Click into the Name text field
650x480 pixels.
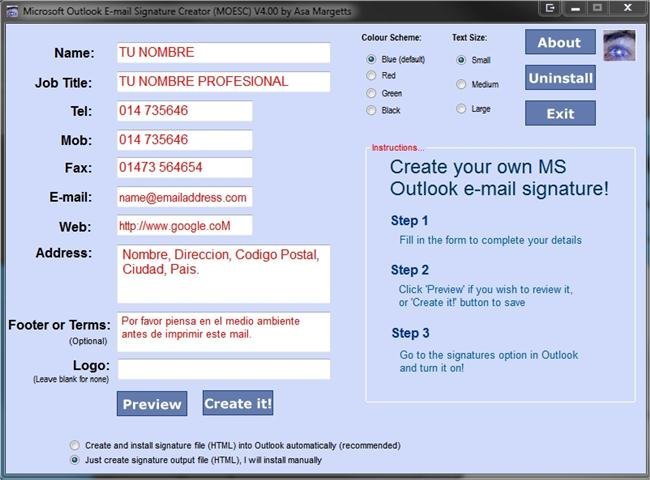tap(223, 52)
